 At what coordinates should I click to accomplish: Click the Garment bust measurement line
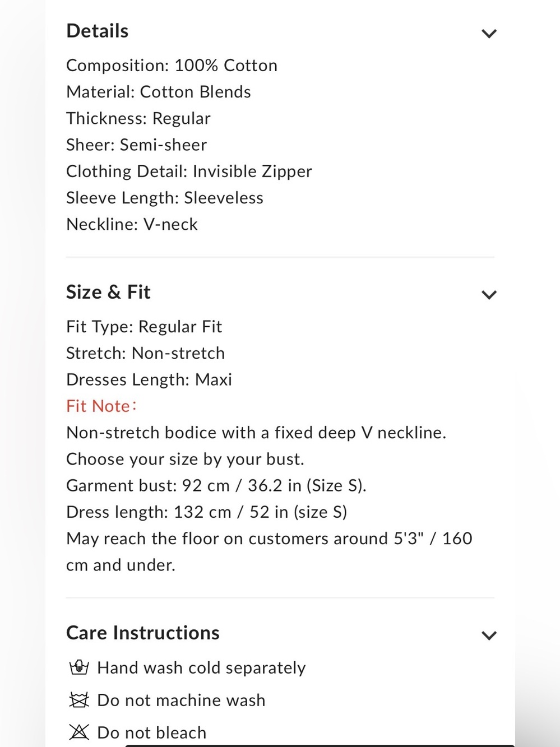[216, 485]
